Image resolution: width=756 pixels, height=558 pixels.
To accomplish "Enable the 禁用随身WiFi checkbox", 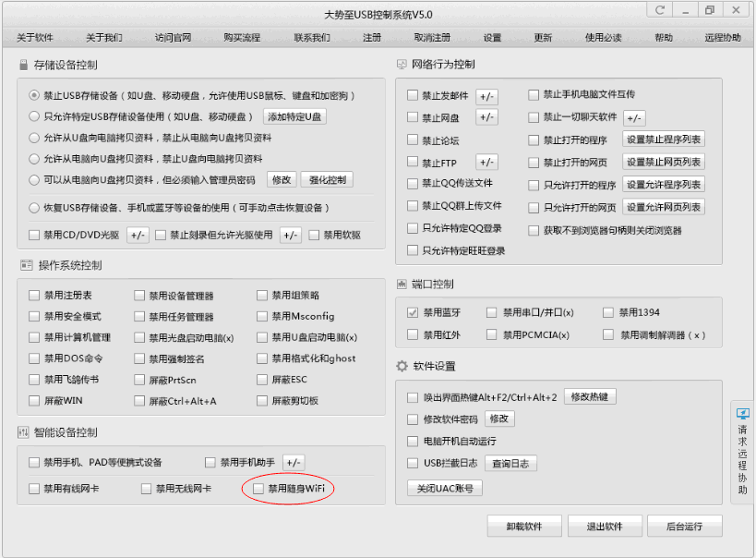I will tap(259, 488).
